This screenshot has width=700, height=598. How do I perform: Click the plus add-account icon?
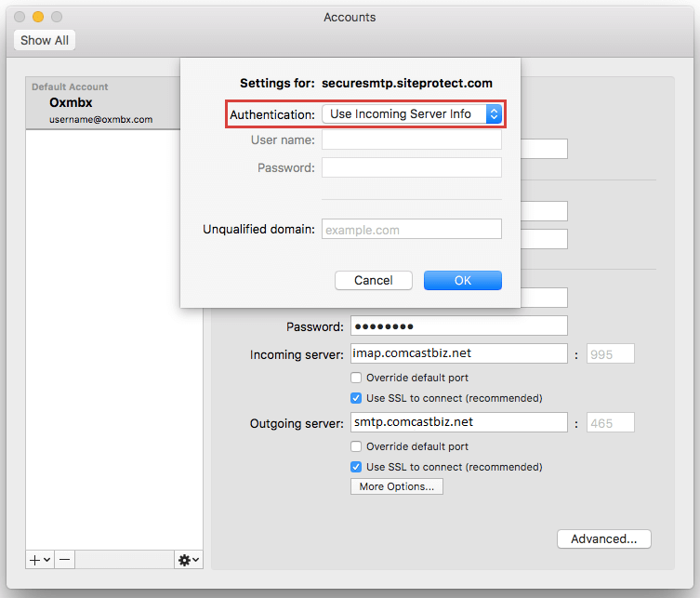pos(35,560)
